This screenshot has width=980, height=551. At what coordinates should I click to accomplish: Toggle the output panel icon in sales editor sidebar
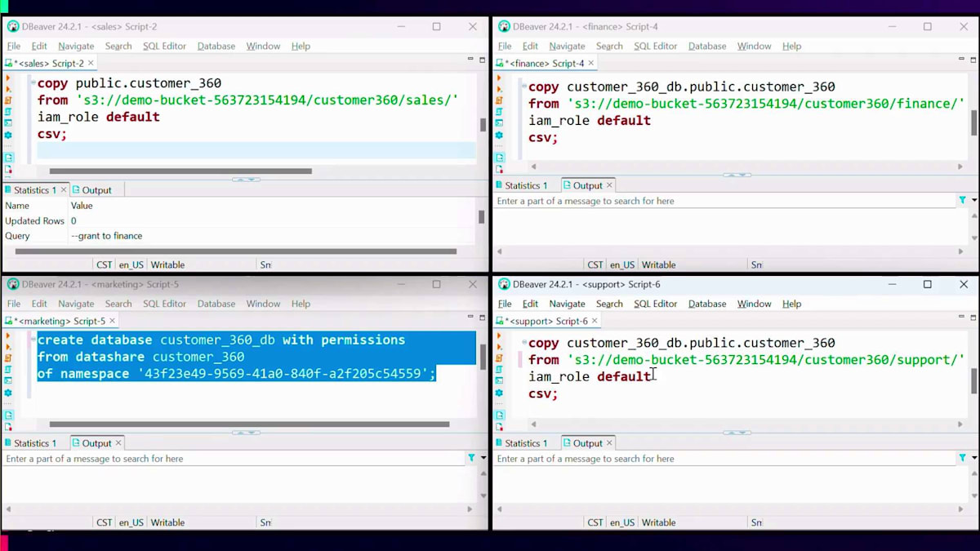point(8,158)
